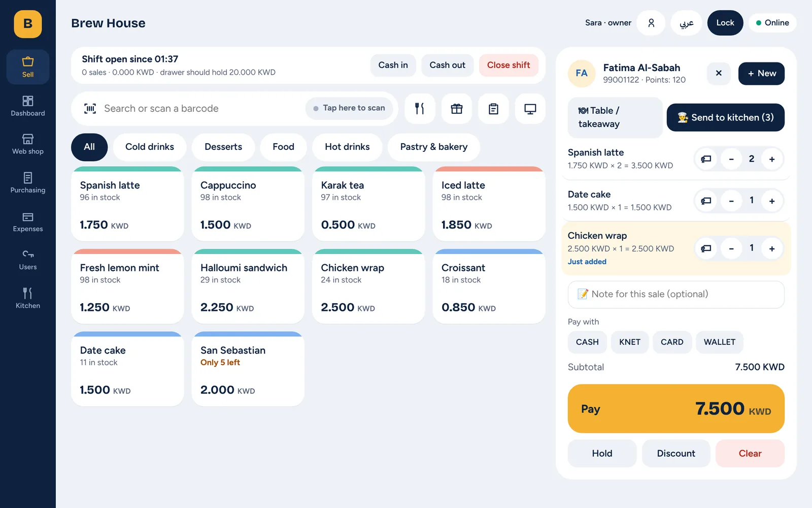Viewport: 812px width, 508px height.
Task: Click the barcode scanner icon in search
Action: point(90,108)
